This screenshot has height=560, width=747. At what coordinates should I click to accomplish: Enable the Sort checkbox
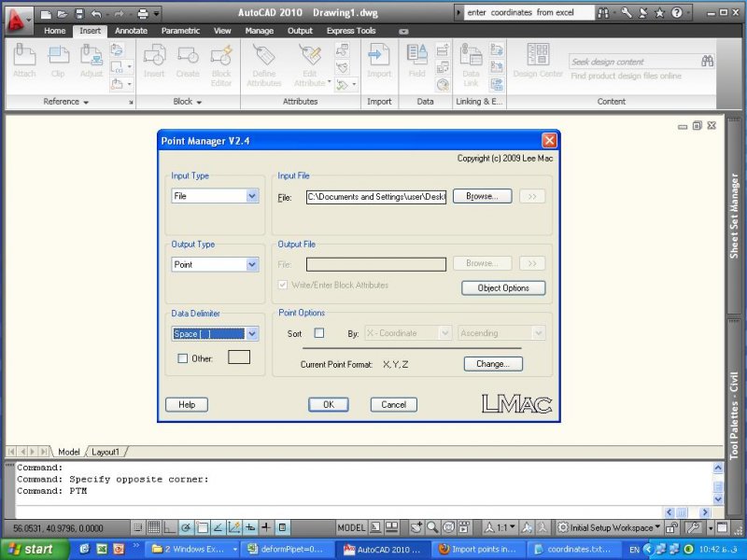[319, 333]
